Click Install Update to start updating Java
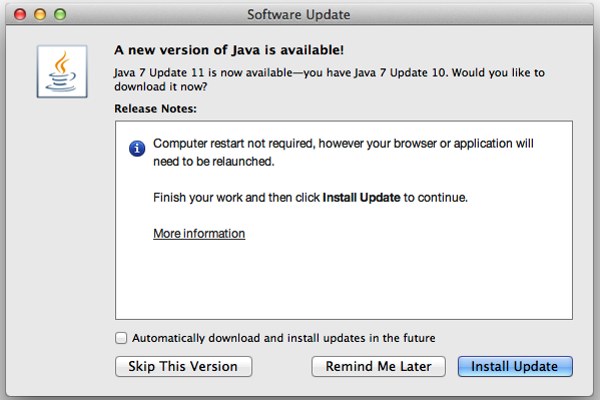This screenshot has height=400, width=600. 515,366
